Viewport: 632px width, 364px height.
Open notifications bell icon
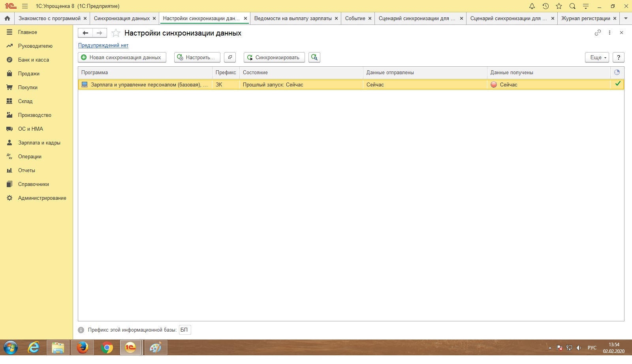[x=532, y=6]
